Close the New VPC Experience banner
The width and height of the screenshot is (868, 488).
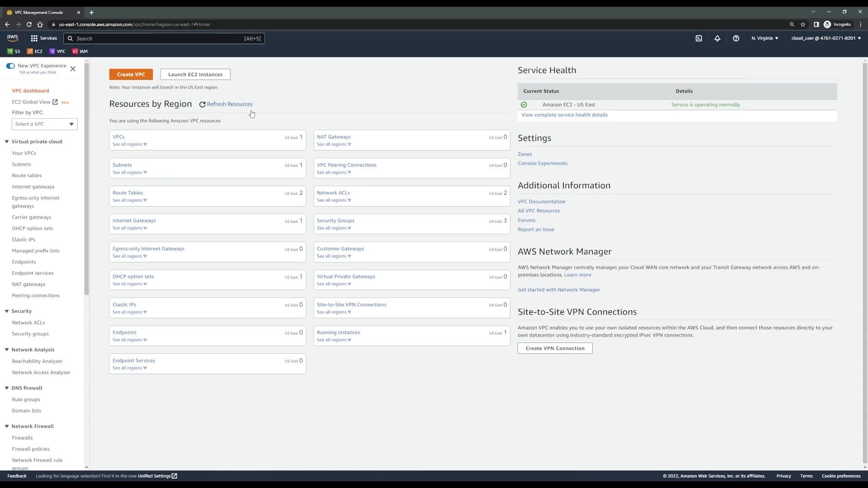click(x=73, y=69)
